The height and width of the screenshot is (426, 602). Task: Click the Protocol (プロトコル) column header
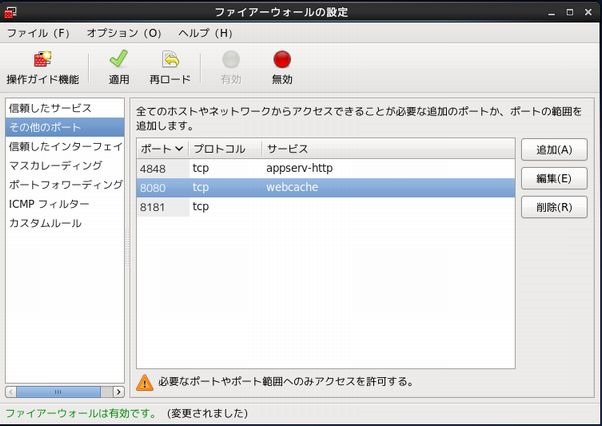click(225, 148)
